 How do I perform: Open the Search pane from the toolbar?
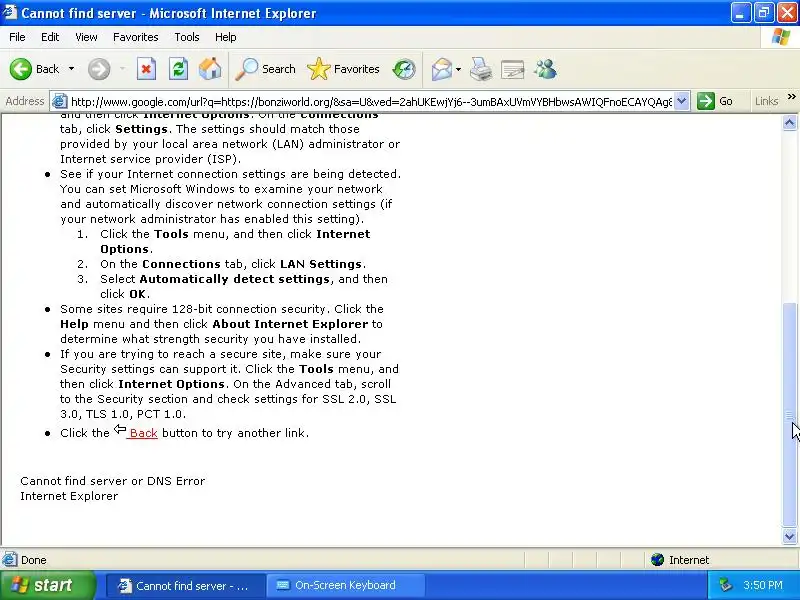(265, 69)
